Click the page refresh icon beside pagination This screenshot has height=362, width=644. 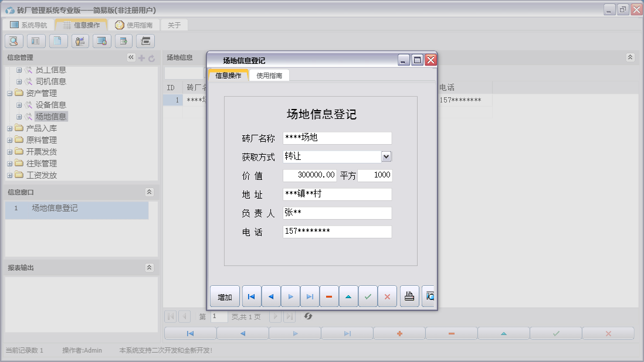tap(309, 316)
